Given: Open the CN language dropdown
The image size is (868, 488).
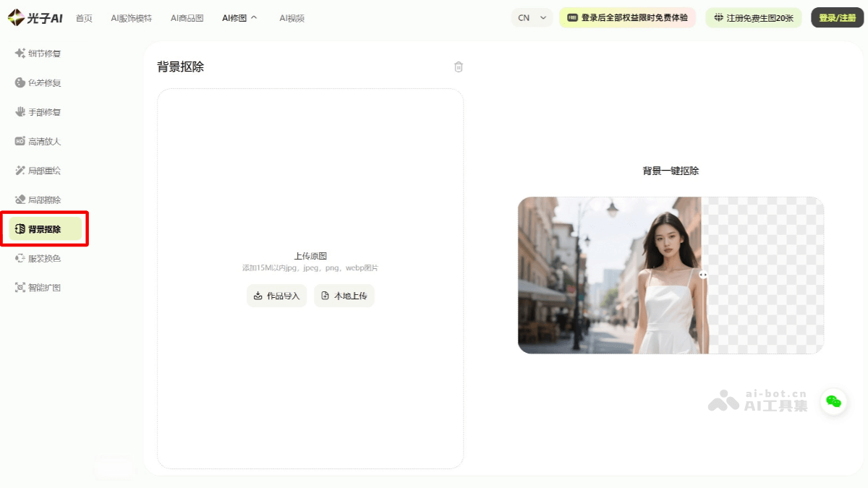Looking at the screenshot, I should (532, 17).
